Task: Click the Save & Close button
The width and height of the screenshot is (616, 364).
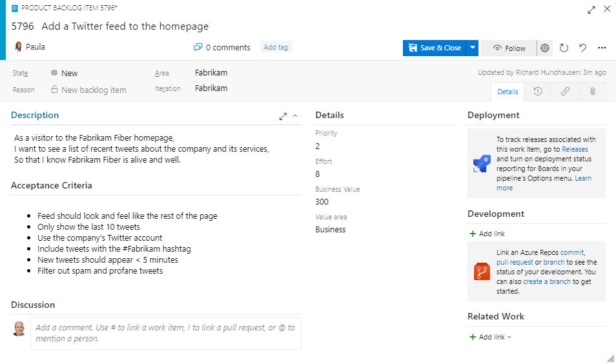Action: [x=434, y=48]
